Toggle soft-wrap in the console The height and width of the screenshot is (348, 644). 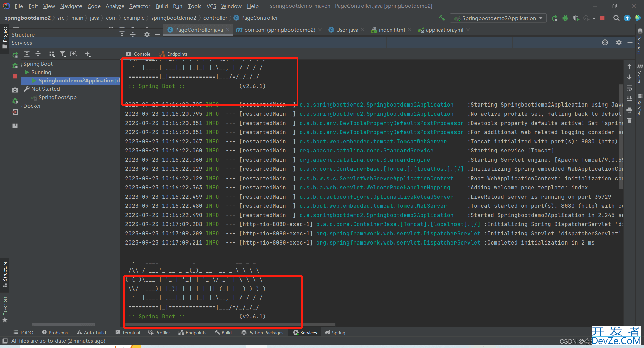(629, 88)
